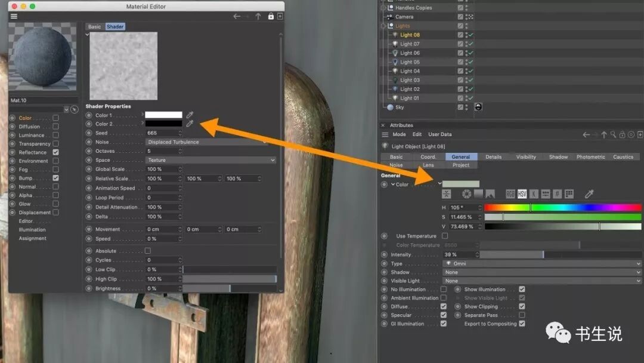This screenshot has height=363, width=644.
Task: Open the Photometric tab
Action: 590,157
